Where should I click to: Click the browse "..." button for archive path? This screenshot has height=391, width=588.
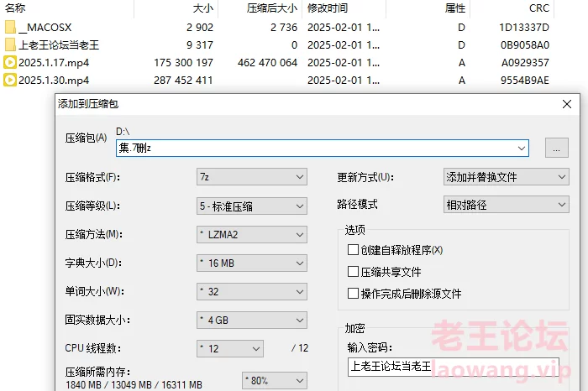tap(556, 148)
